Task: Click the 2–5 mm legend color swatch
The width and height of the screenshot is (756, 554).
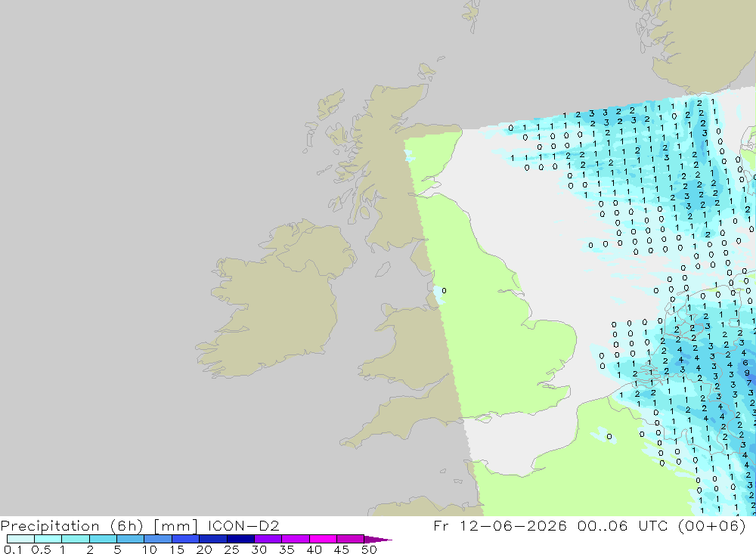Action: pyautogui.click(x=103, y=539)
